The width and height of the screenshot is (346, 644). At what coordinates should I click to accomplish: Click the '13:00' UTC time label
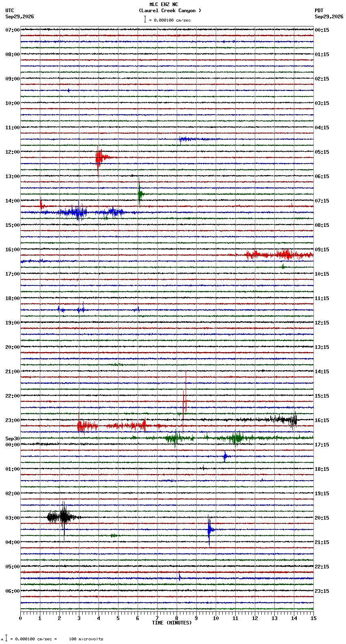[x=13, y=176]
